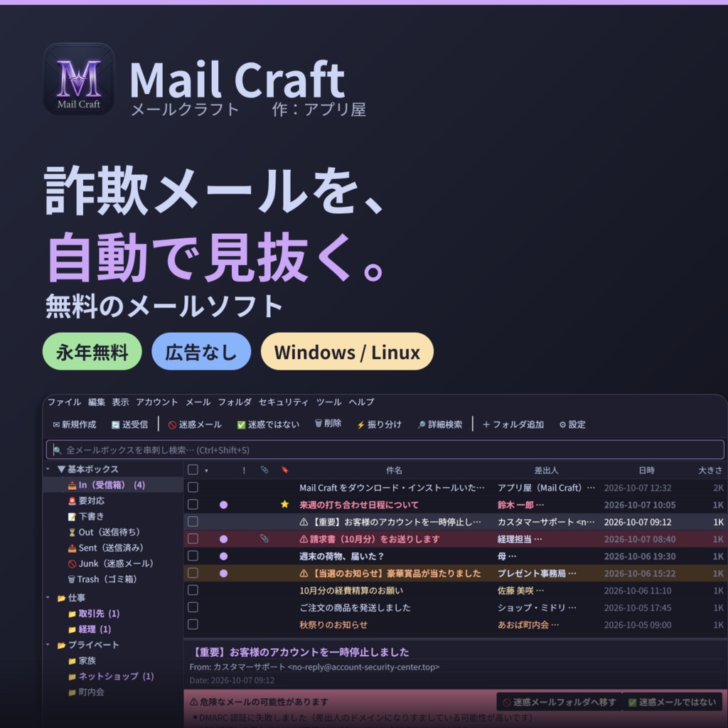Image resolution: width=728 pixels, height=728 pixels.
Task: Select 取引先 (1) folder
Action: pyautogui.click(x=94, y=614)
